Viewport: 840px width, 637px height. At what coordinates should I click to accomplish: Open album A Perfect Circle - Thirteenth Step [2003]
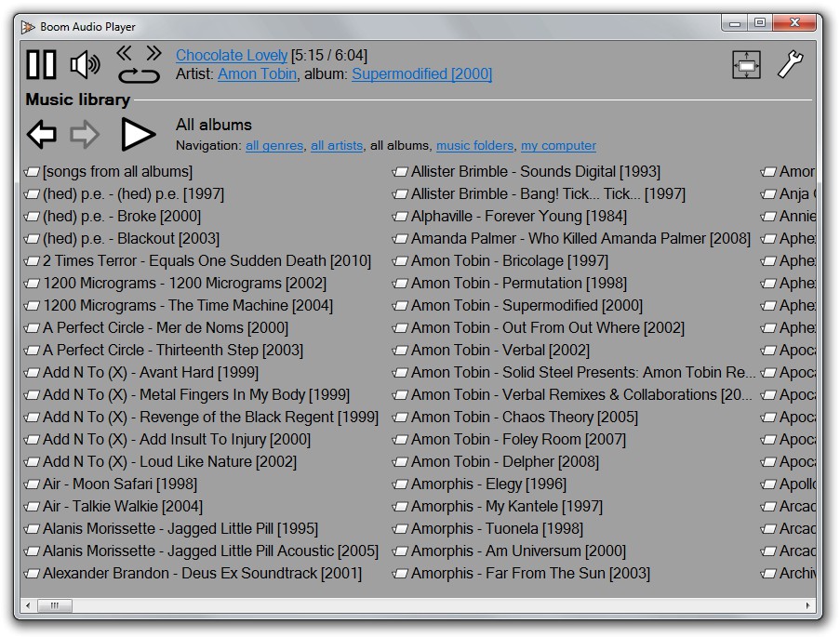173,350
